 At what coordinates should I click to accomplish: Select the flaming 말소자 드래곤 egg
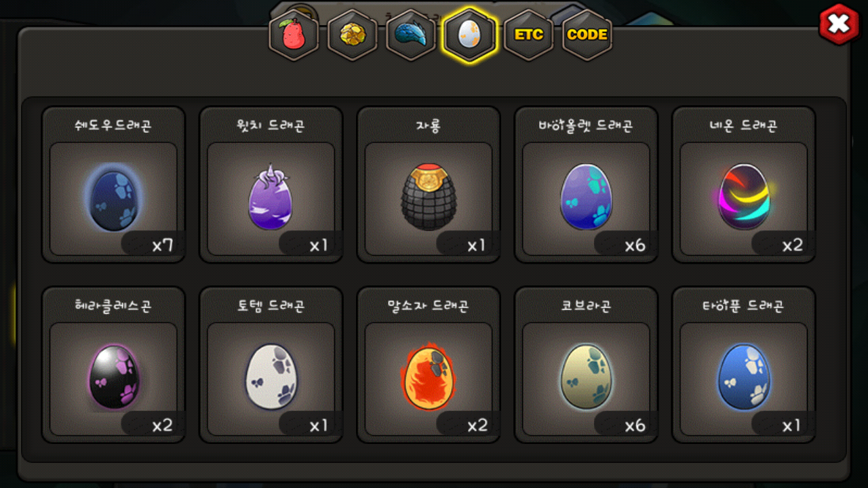pos(429,378)
